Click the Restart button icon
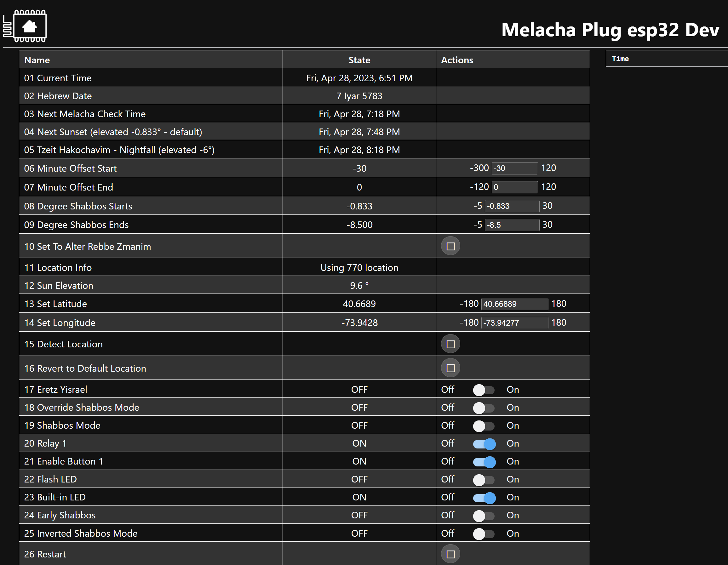728x565 pixels. (450, 554)
